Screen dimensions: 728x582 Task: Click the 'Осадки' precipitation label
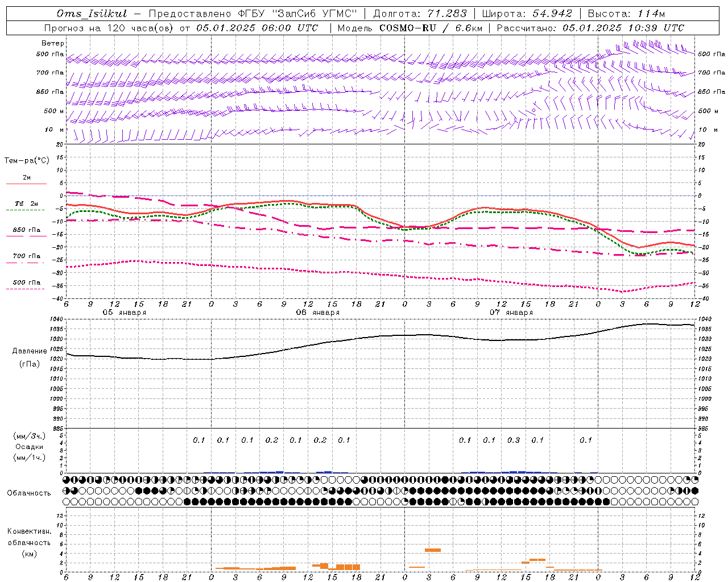[30, 447]
